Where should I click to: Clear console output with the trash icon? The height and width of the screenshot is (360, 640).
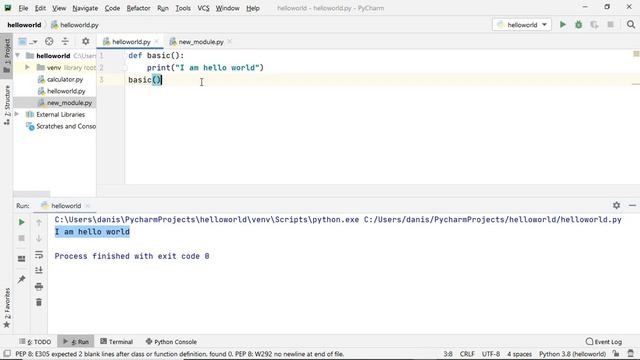[x=39, y=302]
